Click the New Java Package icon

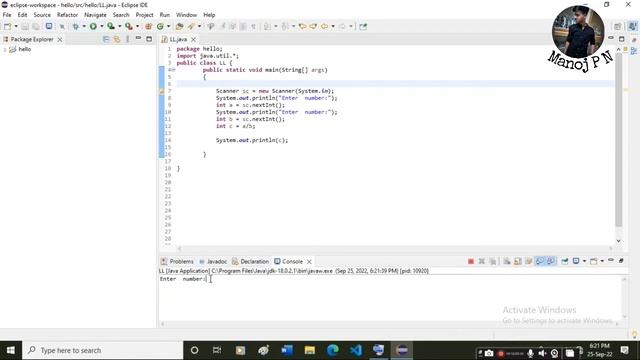tap(148, 27)
